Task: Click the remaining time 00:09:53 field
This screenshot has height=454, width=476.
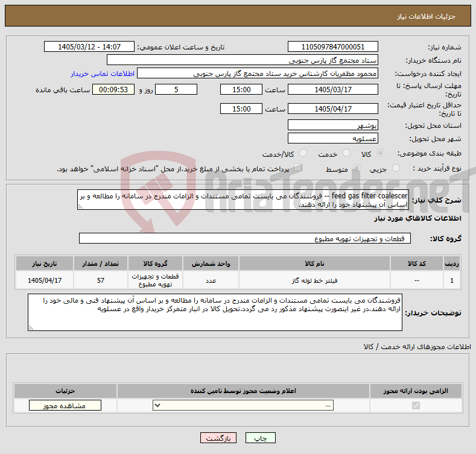Action: [x=113, y=89]
